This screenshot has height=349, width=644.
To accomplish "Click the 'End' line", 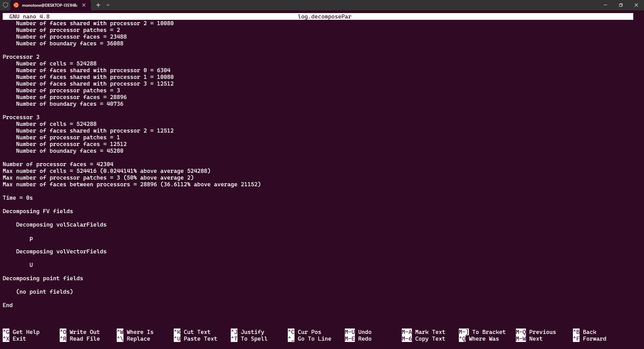I will 8,305.
